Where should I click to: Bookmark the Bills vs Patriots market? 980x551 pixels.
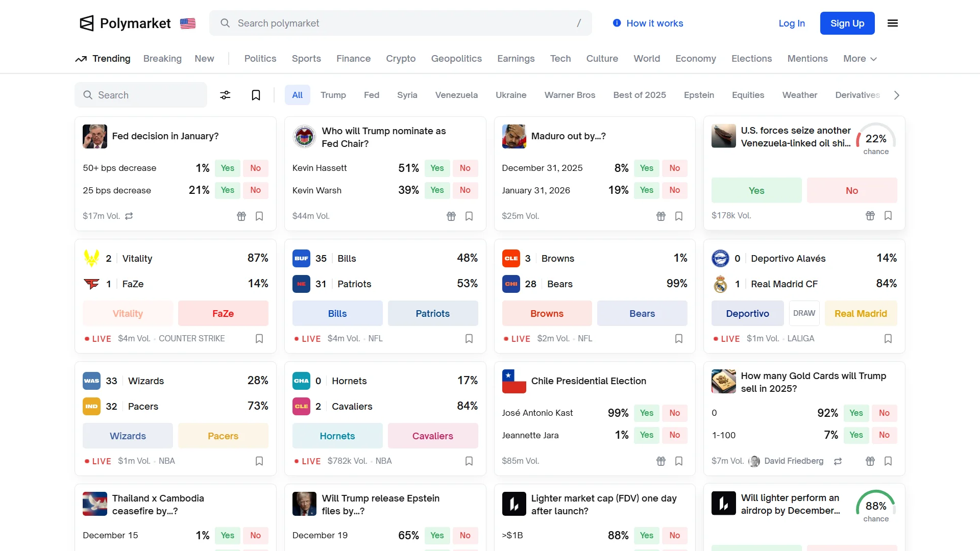click(469, 339)
